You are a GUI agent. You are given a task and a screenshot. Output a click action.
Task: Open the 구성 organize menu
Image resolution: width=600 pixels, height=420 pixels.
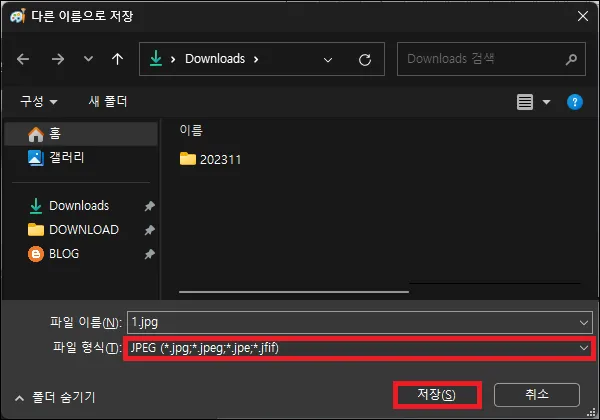[39, 101]
